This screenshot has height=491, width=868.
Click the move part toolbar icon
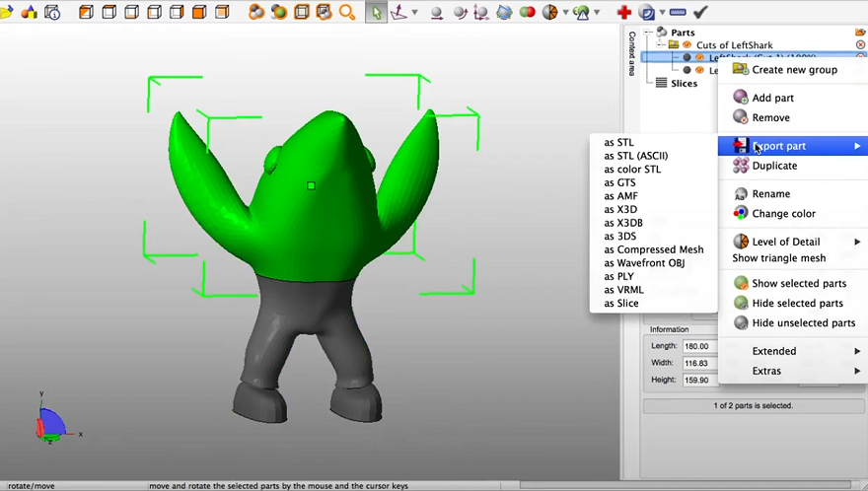tap(437, 13)
